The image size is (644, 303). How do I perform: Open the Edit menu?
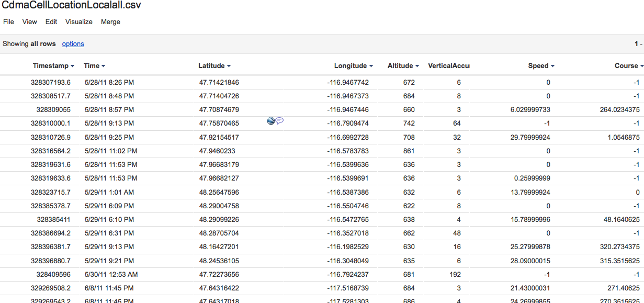[x=51, y=22]
